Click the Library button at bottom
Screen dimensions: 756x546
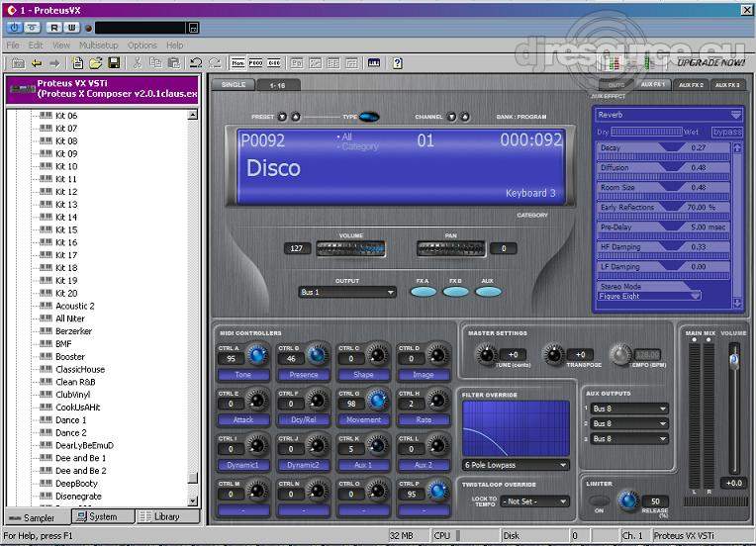(x=167, y=516)
